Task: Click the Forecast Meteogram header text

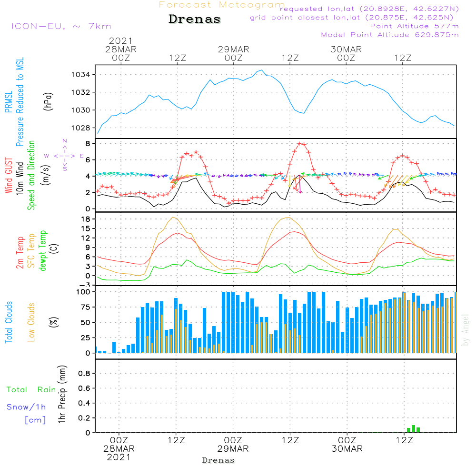Action: 222,5
